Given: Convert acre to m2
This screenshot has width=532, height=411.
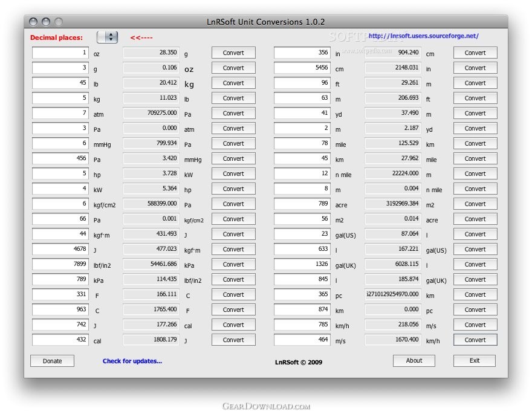Looking at the screenshot, I should click(x=475, y=204).
